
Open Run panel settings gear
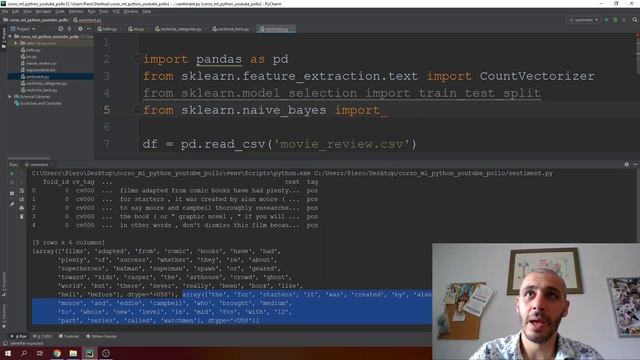627,164
